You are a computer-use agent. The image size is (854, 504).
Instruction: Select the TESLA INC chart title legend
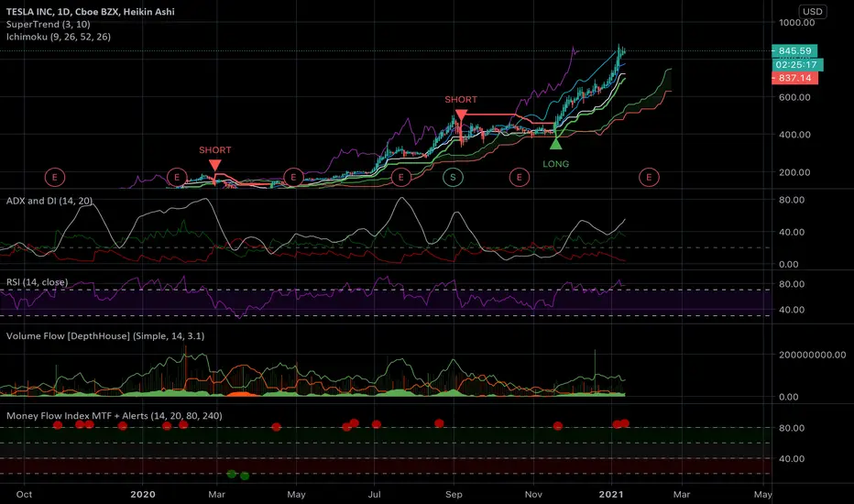coord(91,11)
